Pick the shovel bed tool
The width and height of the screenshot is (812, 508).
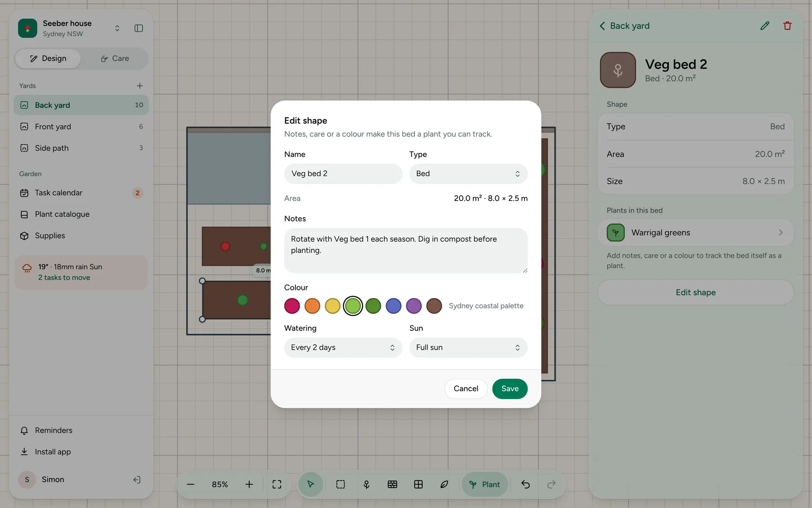(366, 484)
